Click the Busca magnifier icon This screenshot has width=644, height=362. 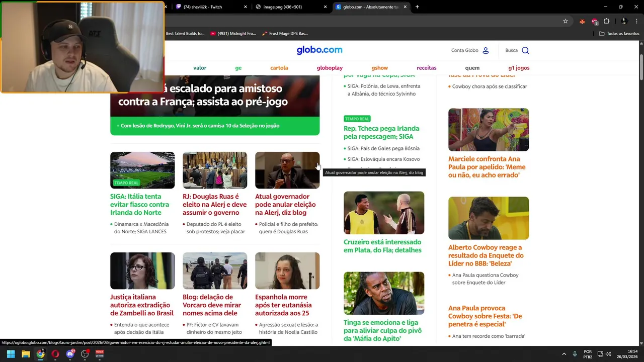(x=525, y=50)
